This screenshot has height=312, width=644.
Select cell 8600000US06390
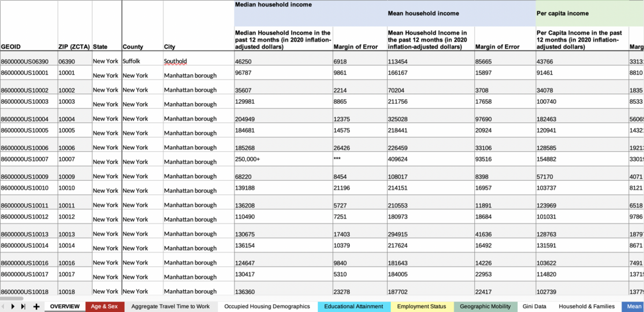tap(29, 58)
